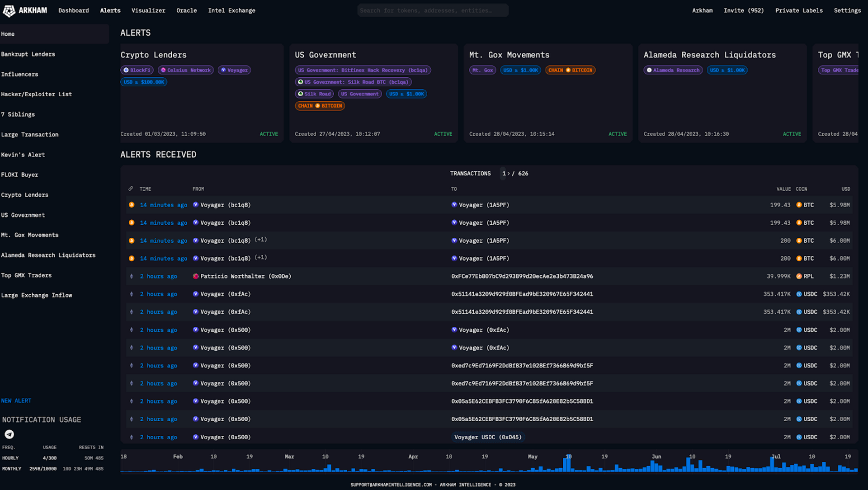Open Private Labels
The image size is (868, 490).
[799, 10]
